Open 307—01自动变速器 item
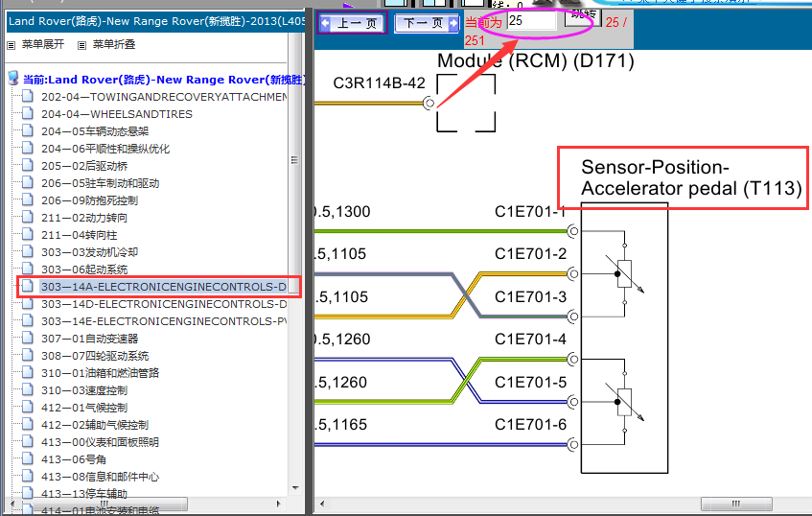 click(x=89, y=339)
